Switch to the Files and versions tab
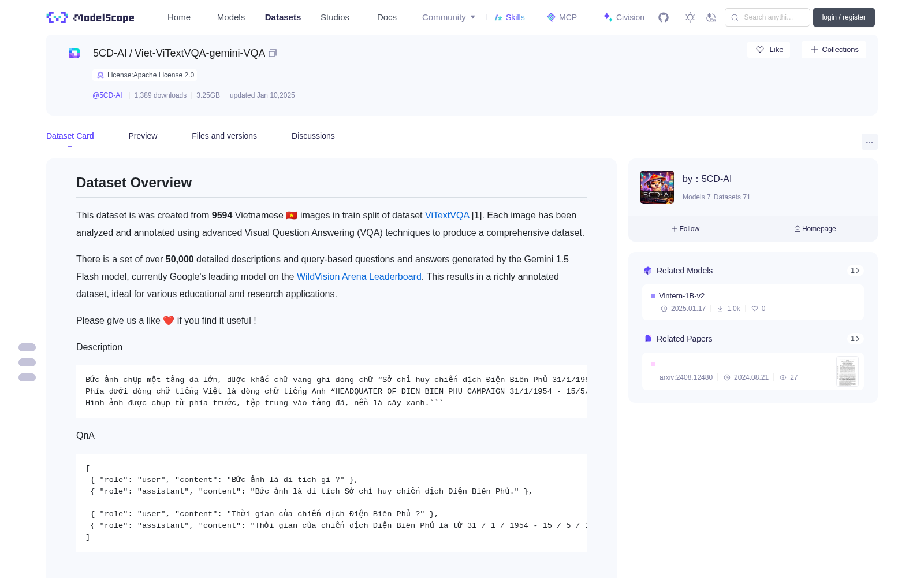The image size is (924, 578). 224,136
